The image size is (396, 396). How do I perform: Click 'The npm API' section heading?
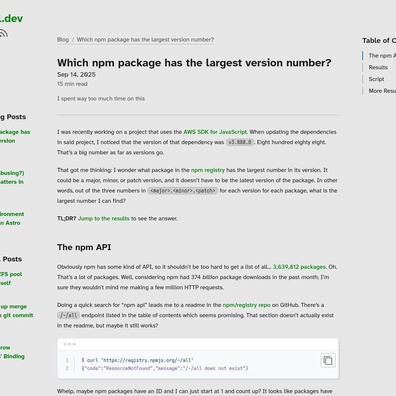pyautogui.click(x=84, y=247)
